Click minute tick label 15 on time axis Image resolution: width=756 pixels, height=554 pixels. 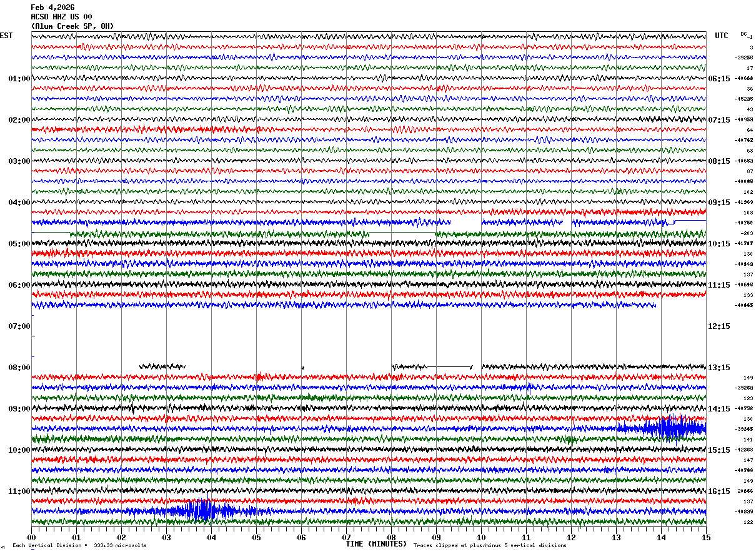(x=706, y=537)
